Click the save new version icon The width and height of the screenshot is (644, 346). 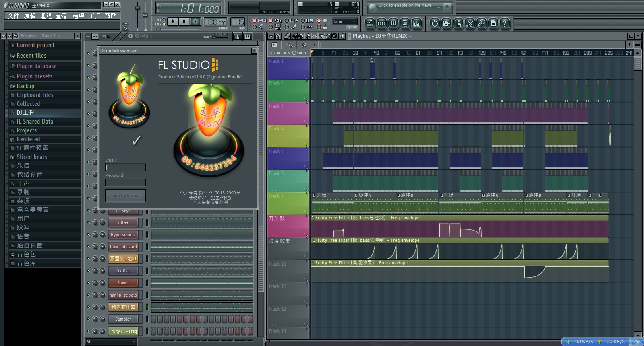446,23
